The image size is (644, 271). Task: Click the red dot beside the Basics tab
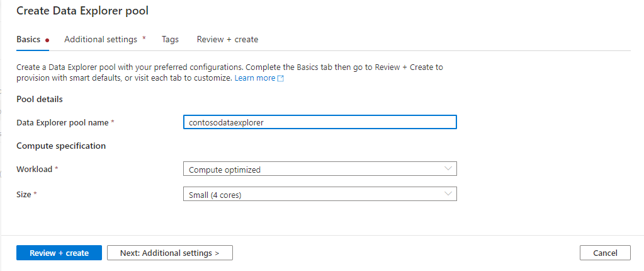(47, 40)
